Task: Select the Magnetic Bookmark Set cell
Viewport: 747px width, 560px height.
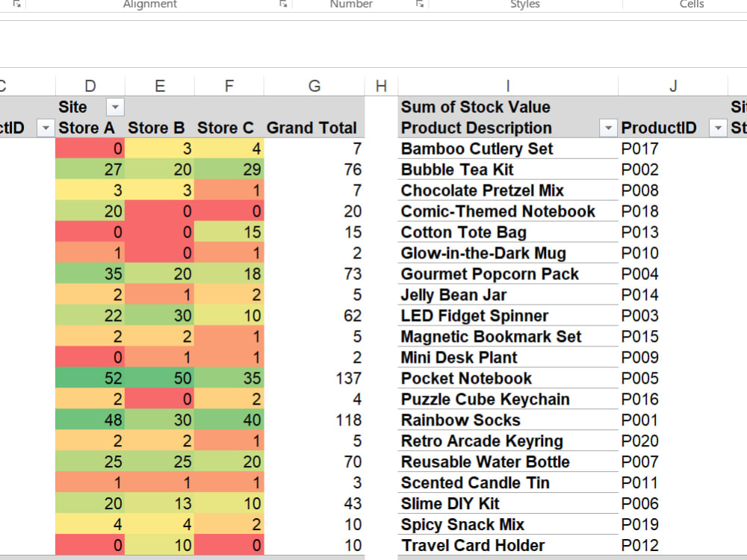Action: pyautogui.click(x=508, y=337)
